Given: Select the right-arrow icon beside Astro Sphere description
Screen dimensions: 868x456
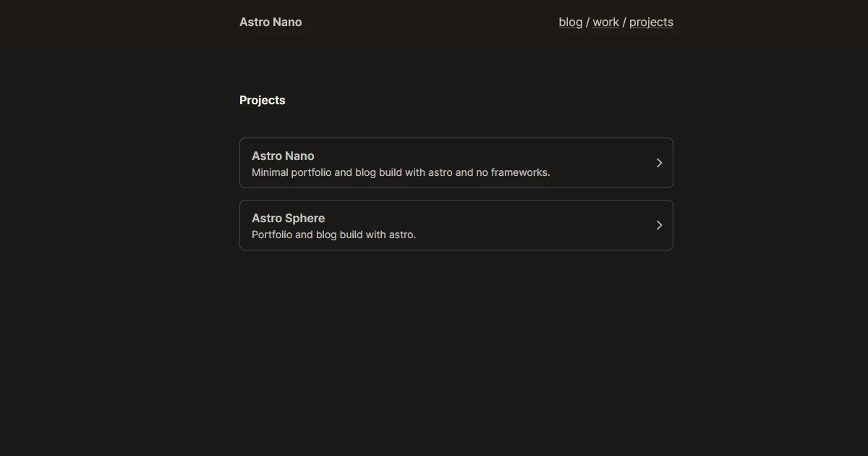Looking at the screenshot, I should (659, 225).
